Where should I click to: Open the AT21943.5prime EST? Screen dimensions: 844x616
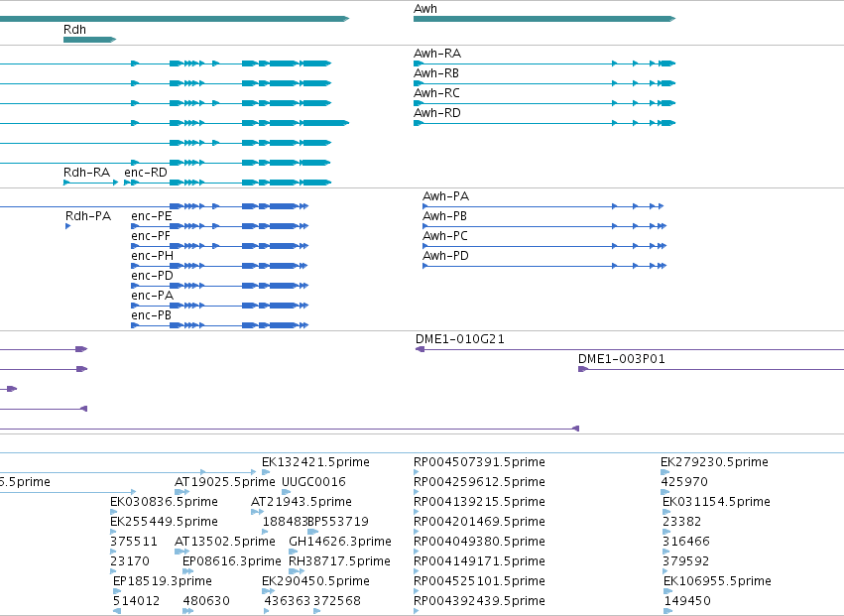point(301,502)
